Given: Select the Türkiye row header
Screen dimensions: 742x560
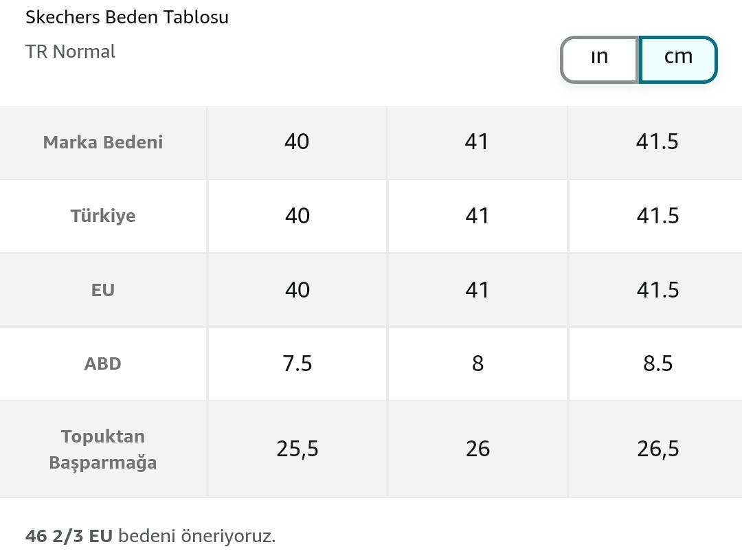Looking at the screenshot, I should [103, 216].
